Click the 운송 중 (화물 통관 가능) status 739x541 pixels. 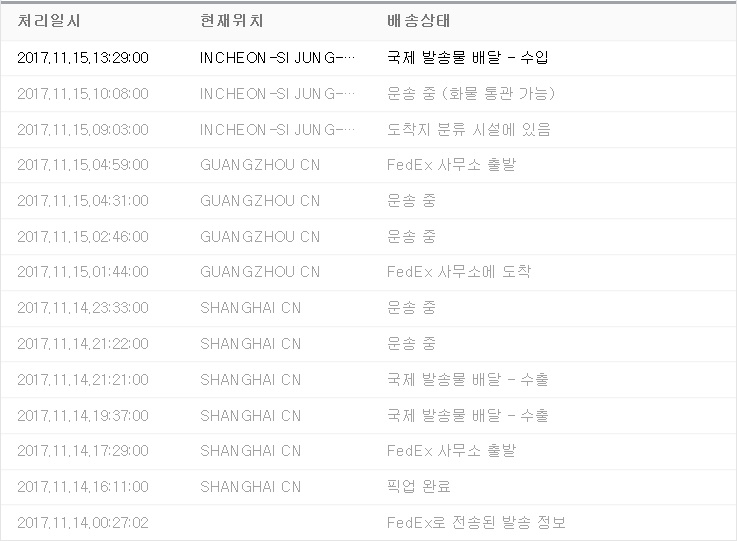pos(470,94)
